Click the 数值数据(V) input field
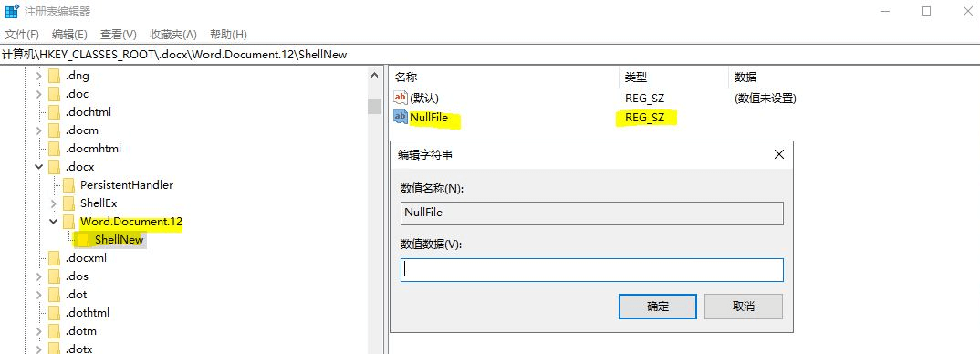 [x=592, y=269]
